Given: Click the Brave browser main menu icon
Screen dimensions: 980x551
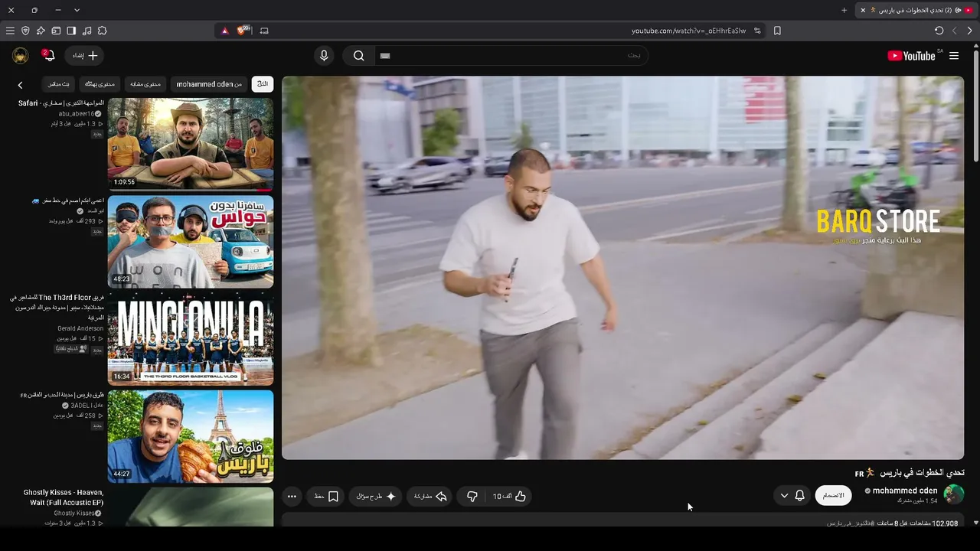Looking at the screenshot, I should (x=10, y=31).
